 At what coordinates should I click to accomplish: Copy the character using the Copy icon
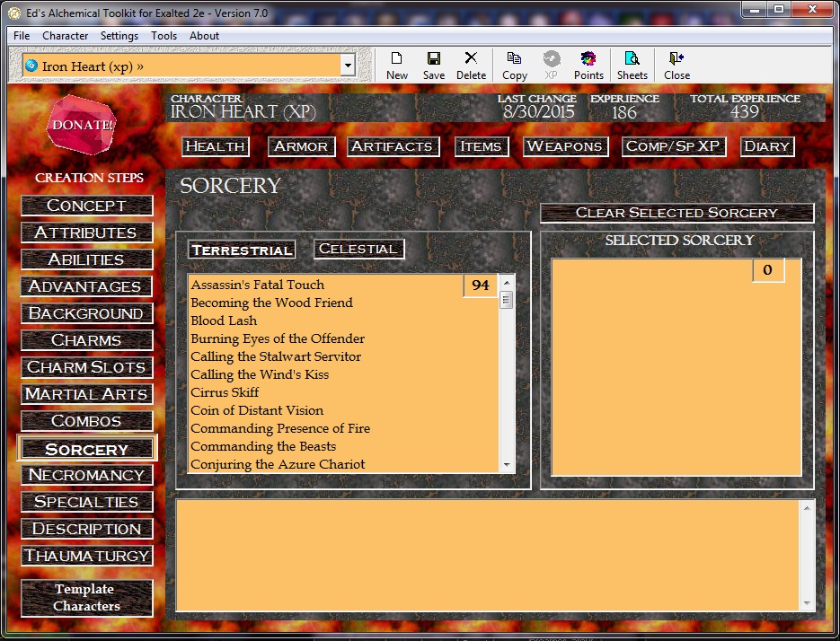(514, 66)
